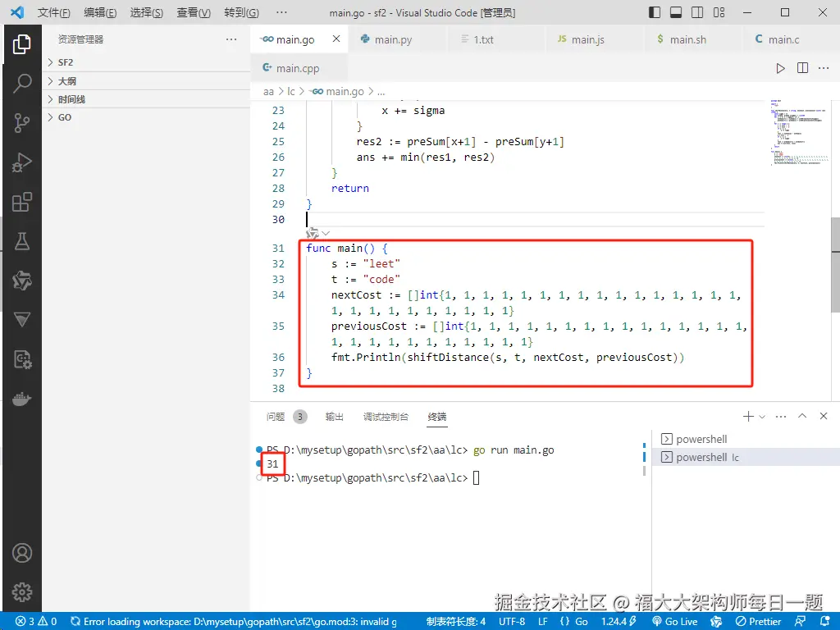This screenshot has height=630, width=840.
Task: Click the lc breadcrumb segment
Action: pos(291,92)
